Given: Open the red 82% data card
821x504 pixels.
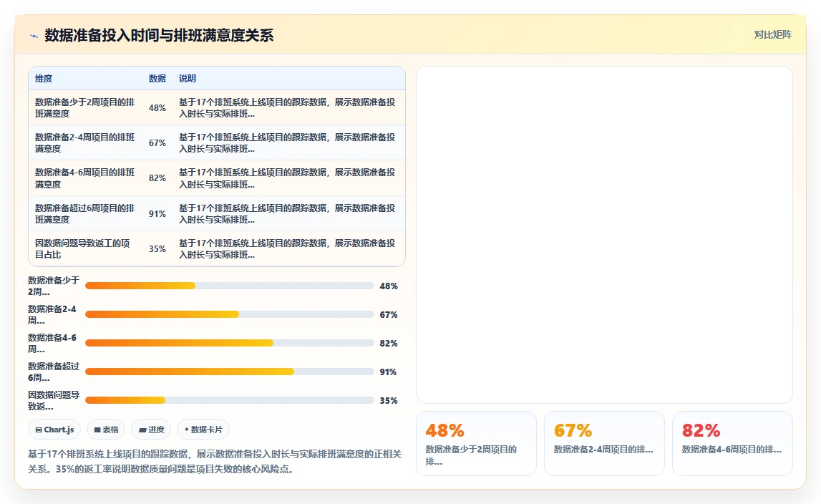Looking at the screenshot, I should pos(732,443).
